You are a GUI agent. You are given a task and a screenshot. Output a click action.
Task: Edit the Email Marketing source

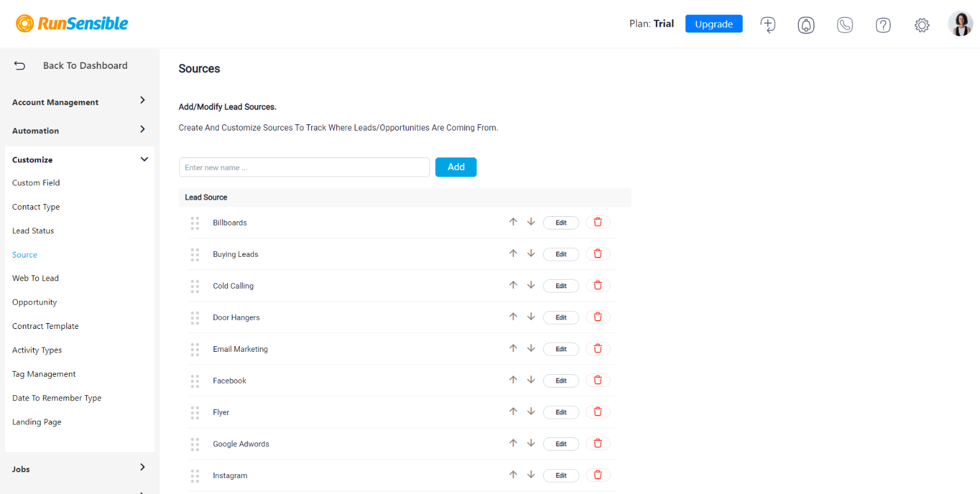[x=561, y=349]
